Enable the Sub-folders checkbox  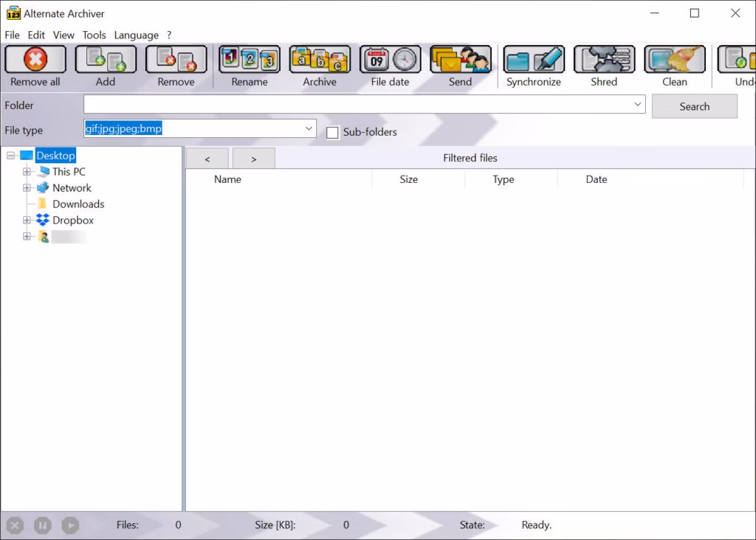tap(332, 133)
